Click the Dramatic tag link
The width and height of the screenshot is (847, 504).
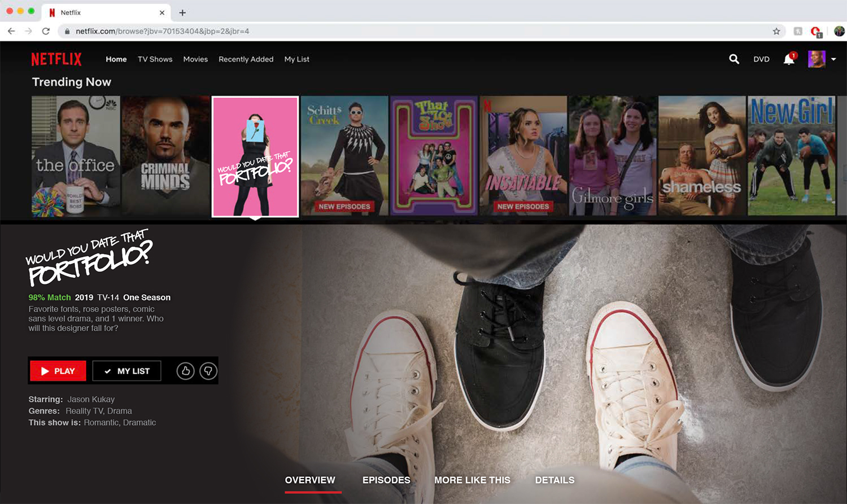coord(139,422)
